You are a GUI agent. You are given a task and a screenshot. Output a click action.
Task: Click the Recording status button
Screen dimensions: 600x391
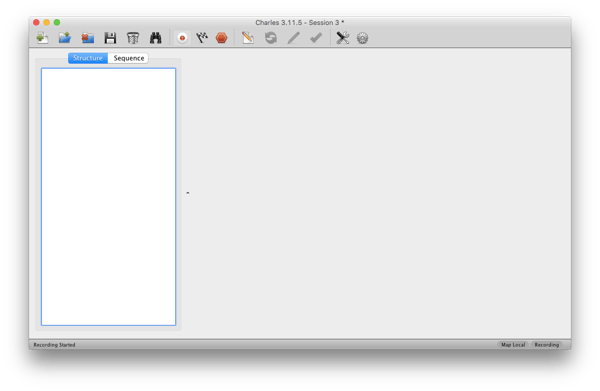pos(546,345)
